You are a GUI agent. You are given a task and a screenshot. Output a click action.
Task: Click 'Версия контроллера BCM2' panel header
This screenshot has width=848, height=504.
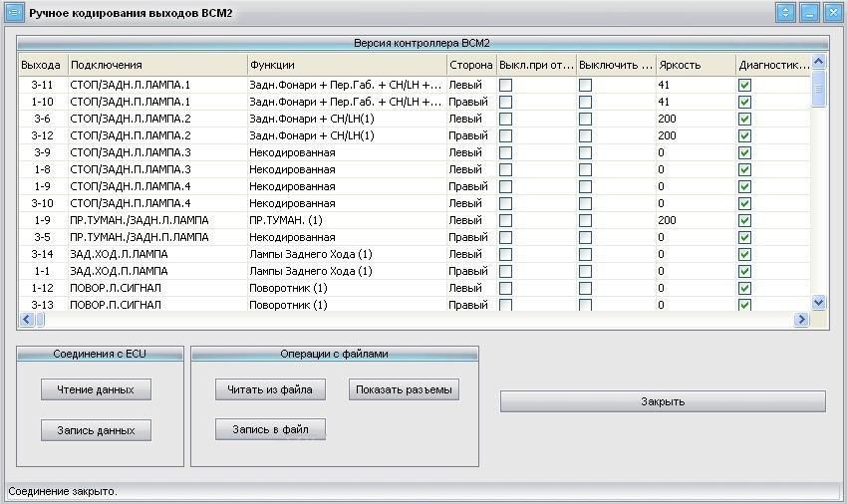[x=423, y=43]
